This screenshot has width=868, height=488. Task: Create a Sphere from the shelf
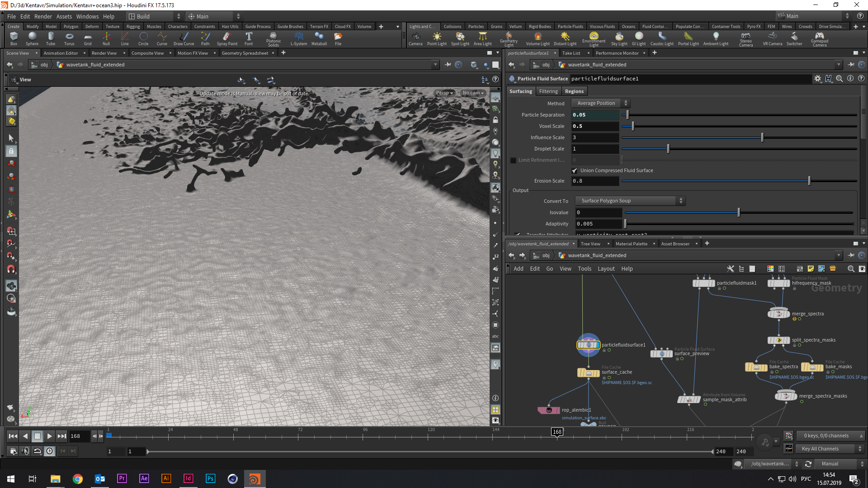(32, 39)
